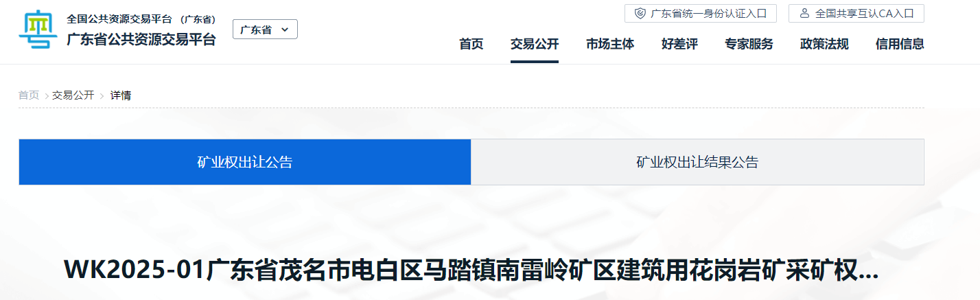Navigate to 政策法规 section
The image size is (980, 300).
coord(824,44)
